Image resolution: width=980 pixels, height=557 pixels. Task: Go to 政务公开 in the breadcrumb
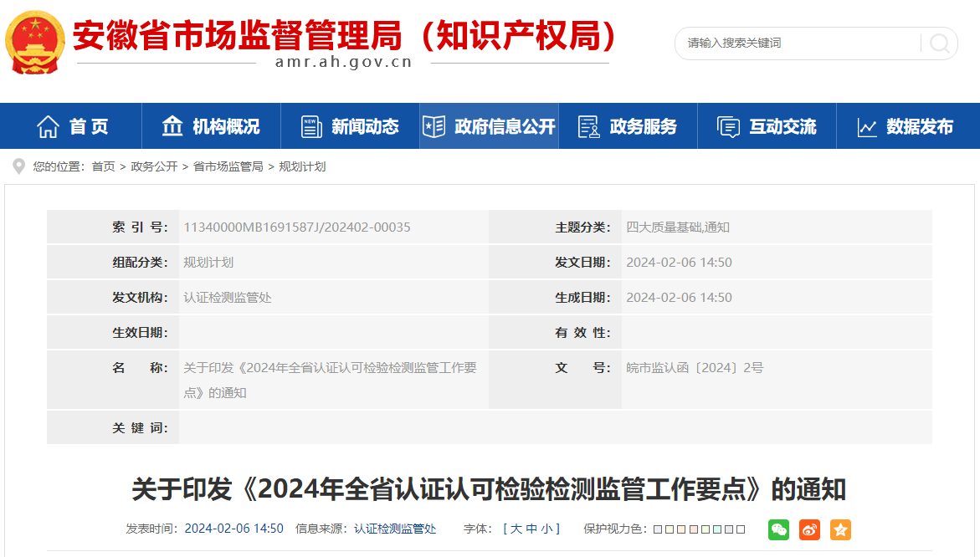click(x=154, y=167)
